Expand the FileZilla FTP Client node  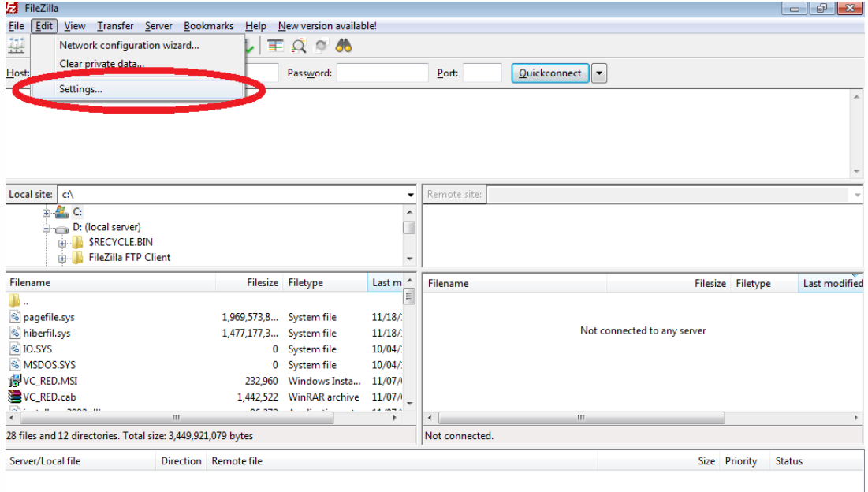pyautogui.click(x=62, y=258)
